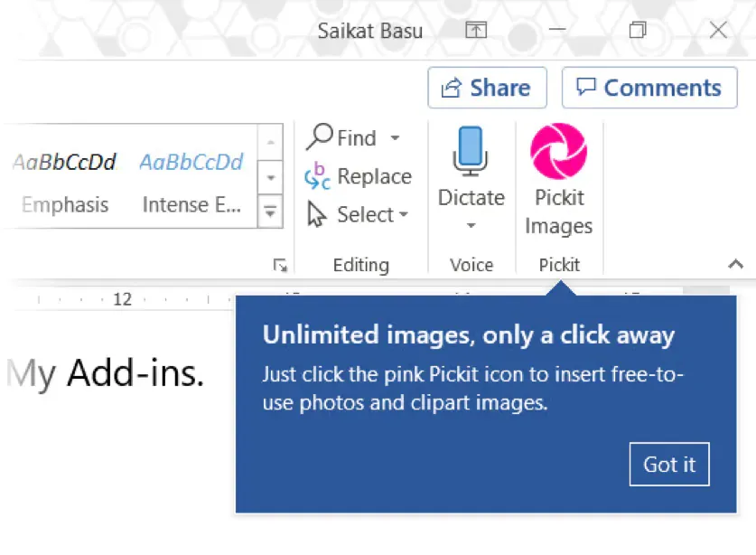The height and width of the screenshot is (555, 756).
Task: Open the Styles pane dialog launcher
Action: (280, 265)
